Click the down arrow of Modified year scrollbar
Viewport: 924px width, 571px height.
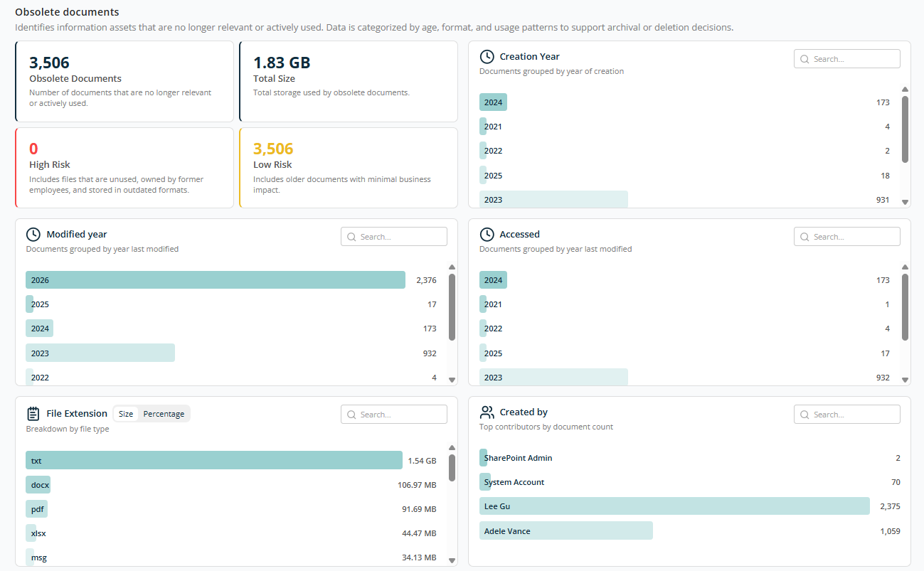(x=452, y=380)
